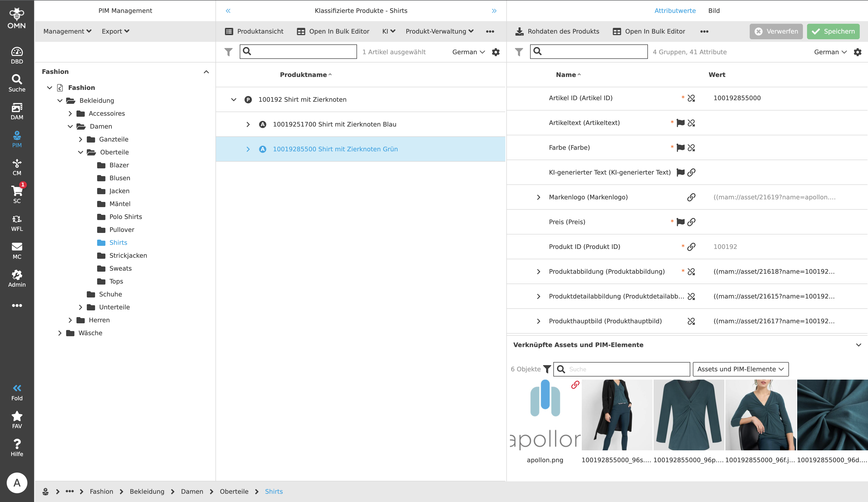Image resolution: width=868 pixels, height=502 pixels.
Task: Click the Verwerfen button
Action: tap(776, 31)
